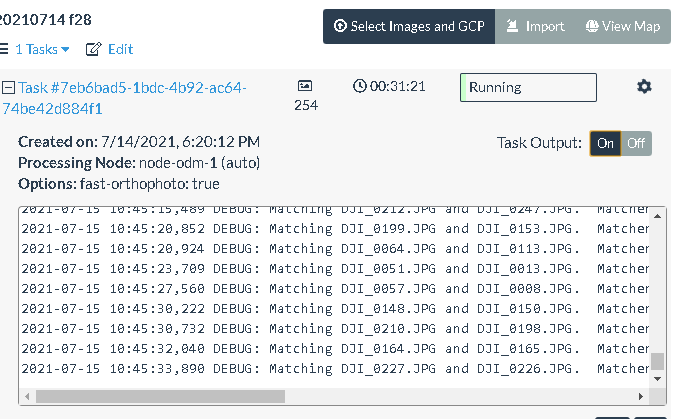Click the Edit pencil icon
Image resolution: width=676 pixels, height=419 pixels.
[94, 49]
